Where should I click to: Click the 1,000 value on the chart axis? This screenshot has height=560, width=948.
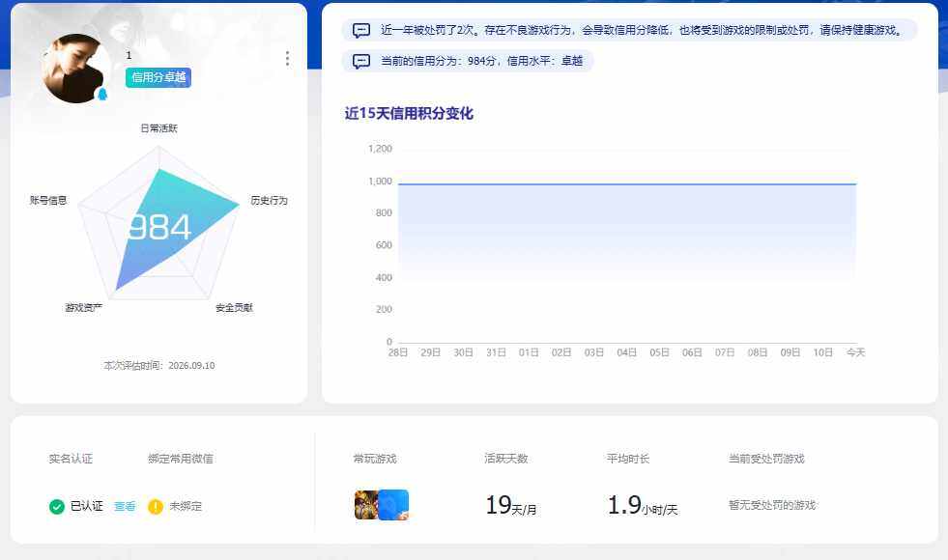coord(381,182)
